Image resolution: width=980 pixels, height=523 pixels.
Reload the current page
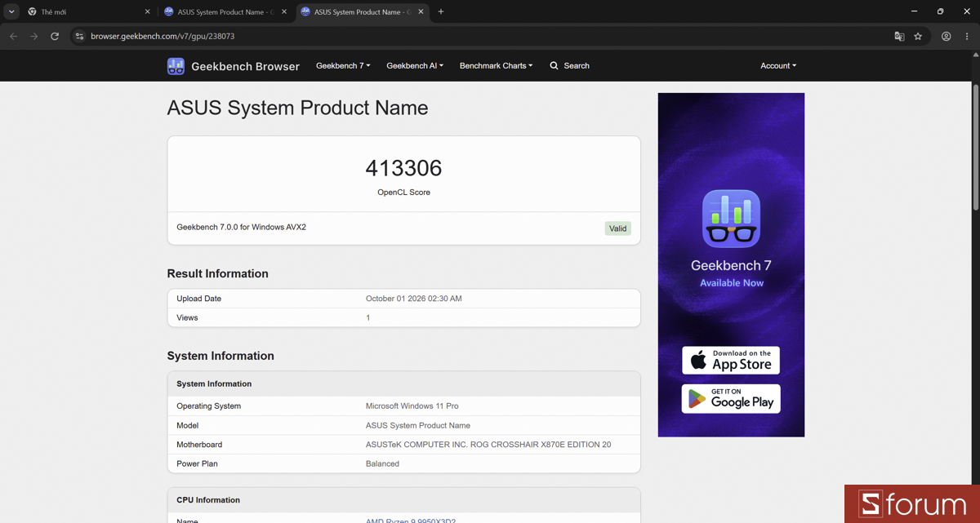click(x=55, y=36)
